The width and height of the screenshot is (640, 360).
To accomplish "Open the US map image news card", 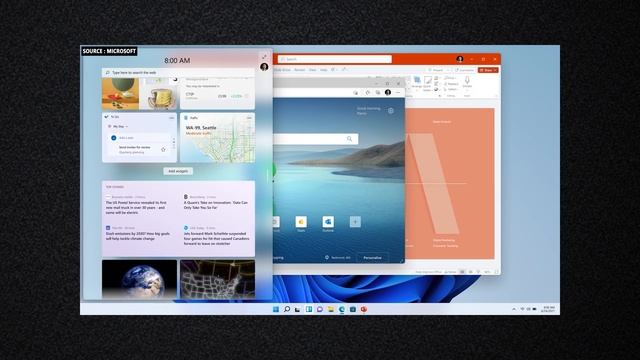I will (218, 279).
